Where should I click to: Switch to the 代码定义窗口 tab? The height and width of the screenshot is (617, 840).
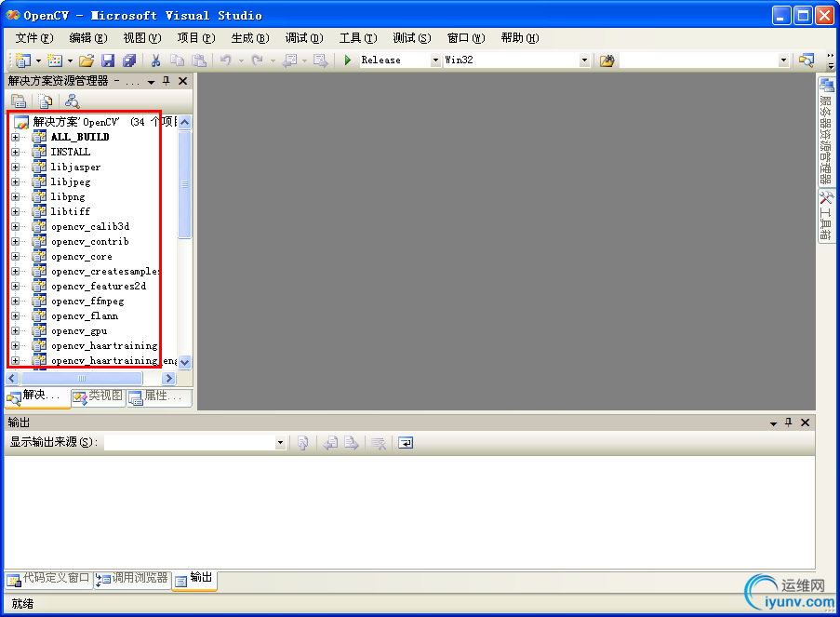[x=48, y=579]
